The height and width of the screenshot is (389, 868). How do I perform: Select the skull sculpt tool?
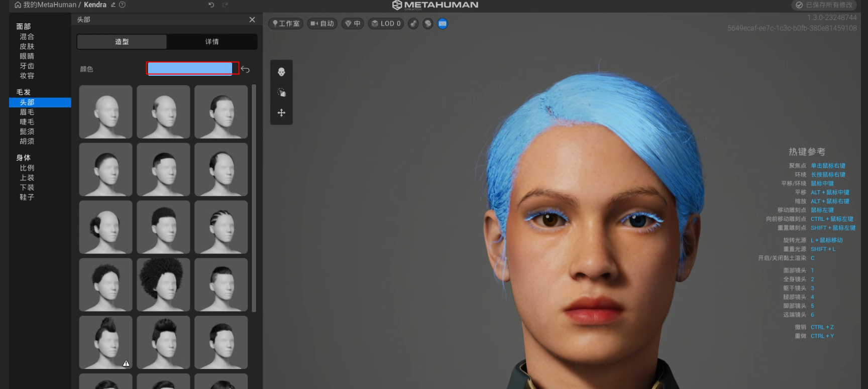click(x=281, y=72)
